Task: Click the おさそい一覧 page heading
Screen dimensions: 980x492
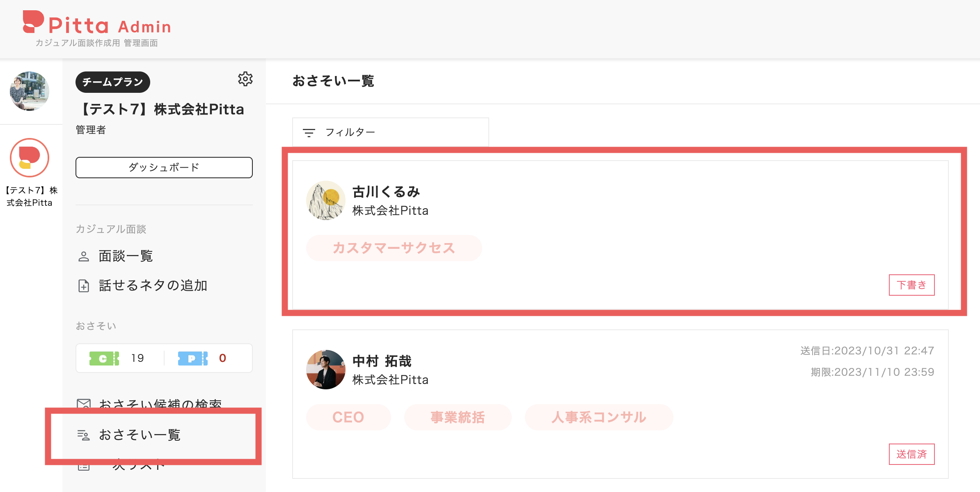Action: (333, 81)
